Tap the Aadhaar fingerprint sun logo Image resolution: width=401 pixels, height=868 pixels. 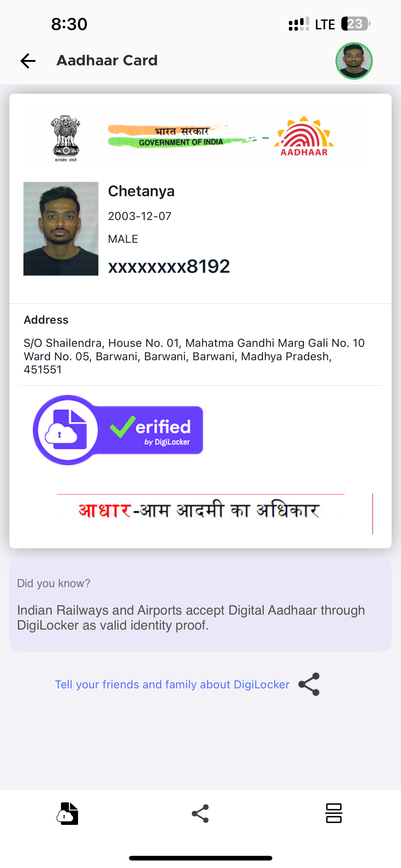(x=304, y=136)
